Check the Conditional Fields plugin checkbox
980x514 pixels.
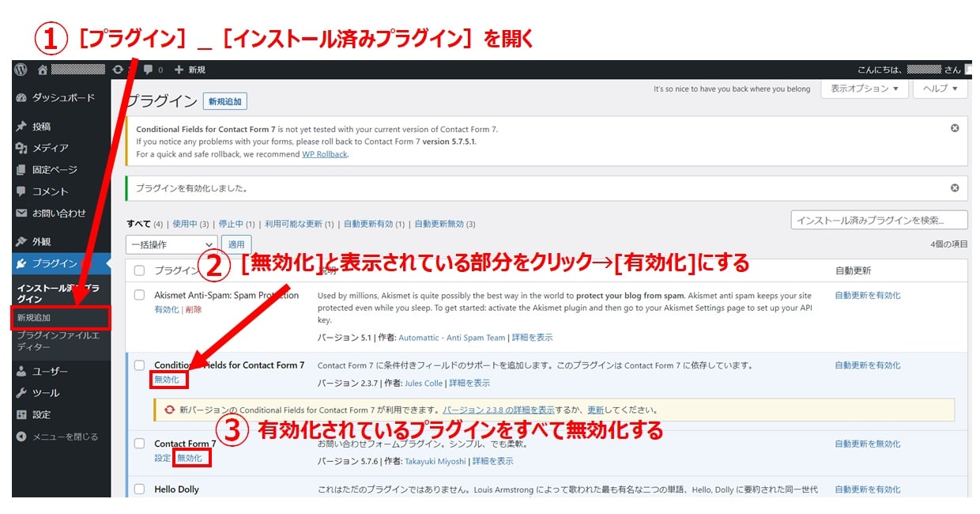tap(140, 365)
